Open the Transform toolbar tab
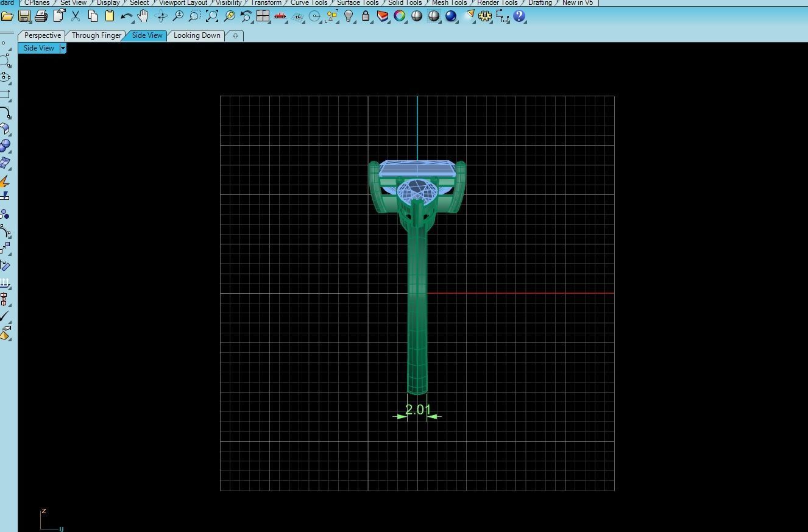 tap(266, 2)
